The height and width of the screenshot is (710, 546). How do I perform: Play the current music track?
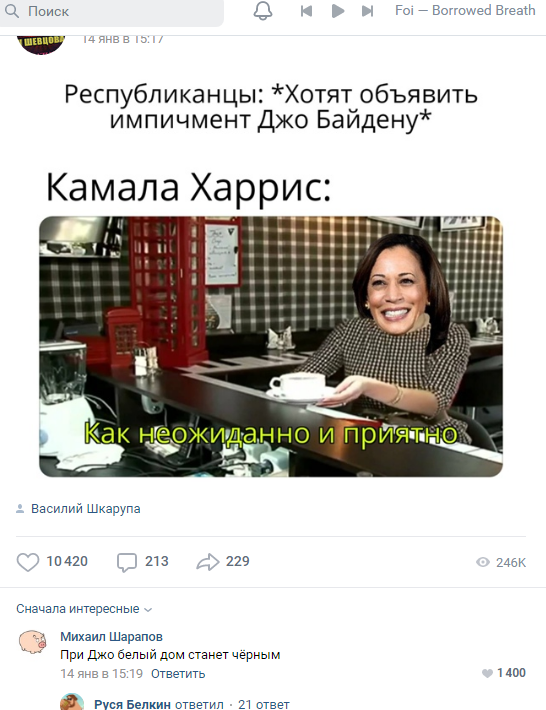point(338,11)
